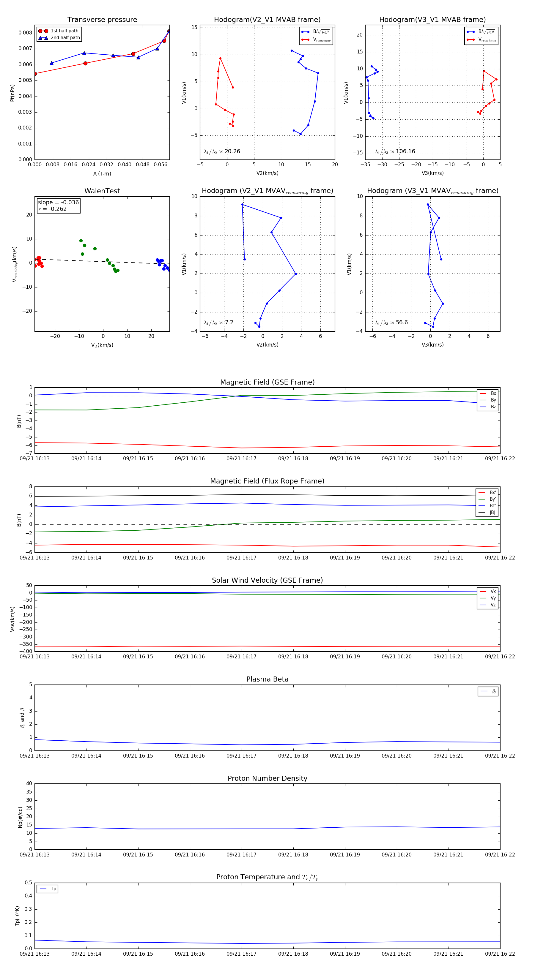
Task: Click the eigenvalue ratio annotation reading 20.26
Action: pos(222,151)
